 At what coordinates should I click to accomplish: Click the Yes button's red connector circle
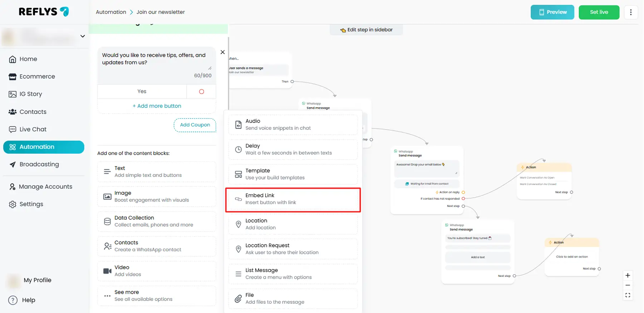point(201,92)
